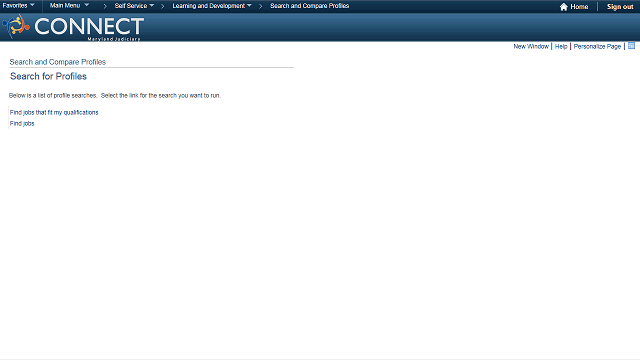The image size is (640, 360).
Task: Open the Main Menu dropdown
Action: (69, 6)
